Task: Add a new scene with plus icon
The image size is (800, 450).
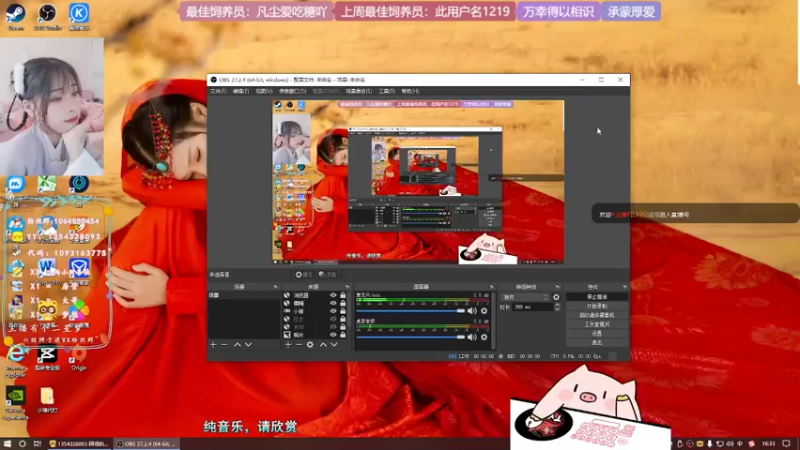Action: 214,345
